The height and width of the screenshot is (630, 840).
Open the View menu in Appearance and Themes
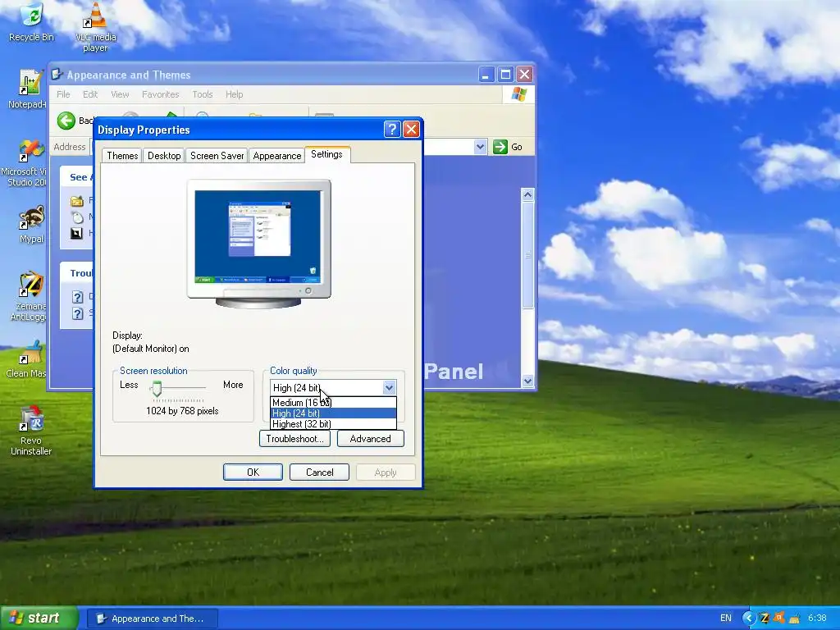(x=120, y=94)
